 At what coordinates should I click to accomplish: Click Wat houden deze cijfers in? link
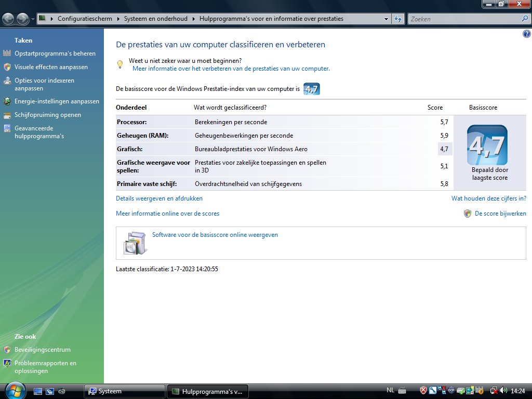tap(489, 198)
